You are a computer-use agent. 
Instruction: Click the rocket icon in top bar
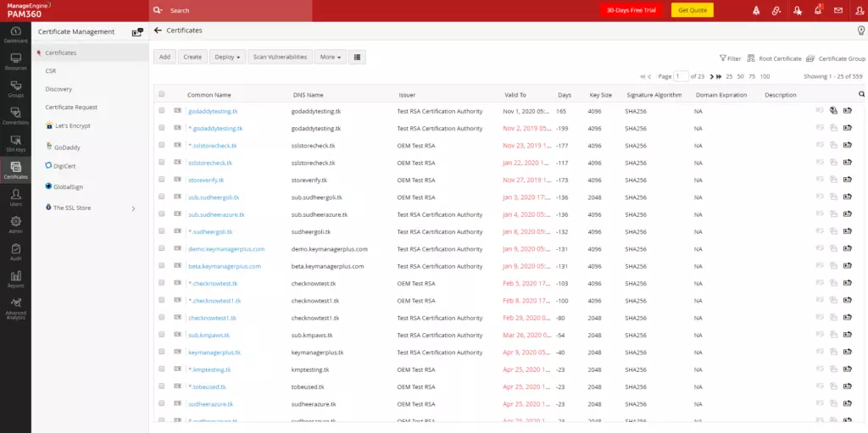(x=756, y=10)
